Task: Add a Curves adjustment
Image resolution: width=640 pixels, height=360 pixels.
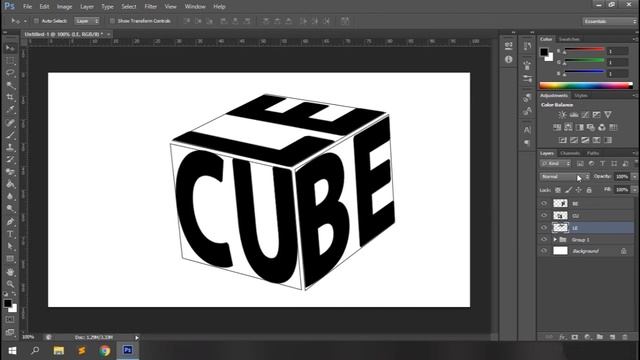Action: (x=585, y=115)
